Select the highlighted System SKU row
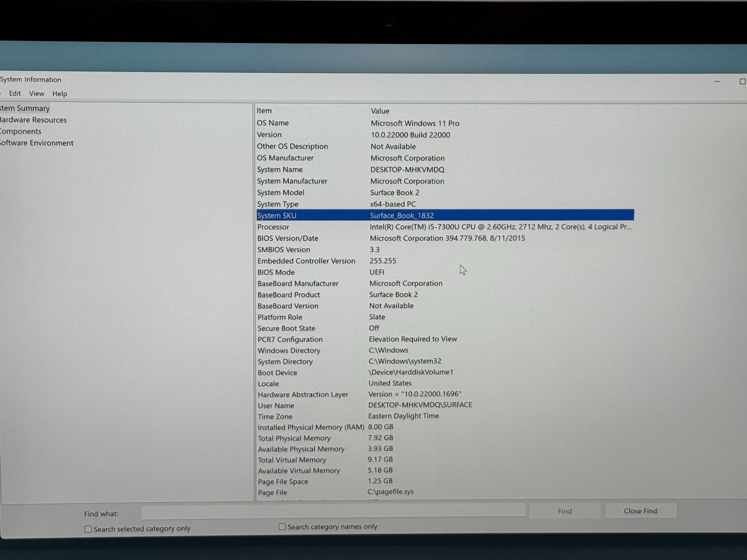This screenshot has width=747, height=560. (445, 215)
